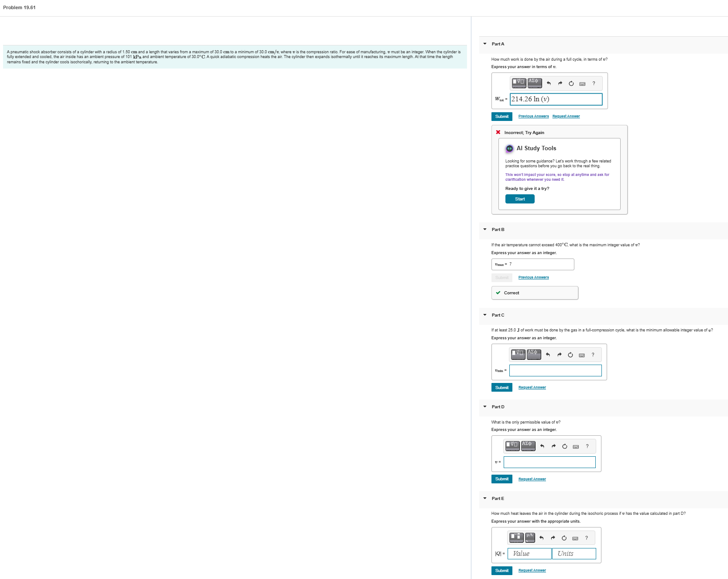Open the Greek symbols palette in Part C
728x579 pixels.
[x=534, y=354]
